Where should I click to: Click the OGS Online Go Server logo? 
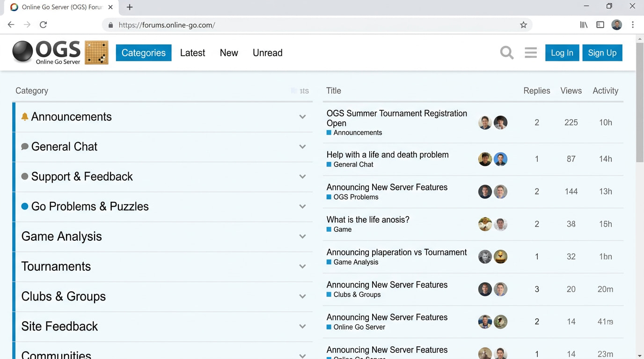click(47, 52)
